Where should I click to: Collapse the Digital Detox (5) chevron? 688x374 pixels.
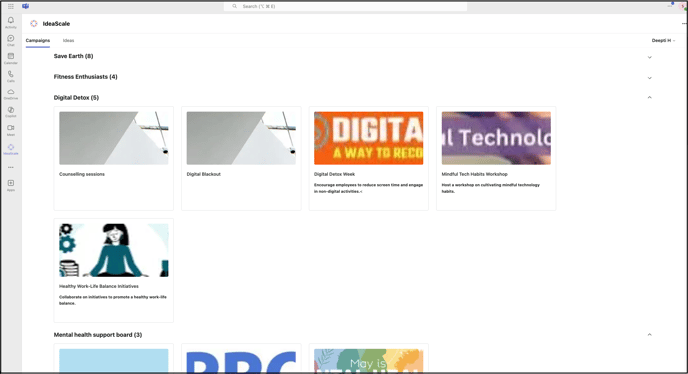pyautogui.click(x=649, y=97)
